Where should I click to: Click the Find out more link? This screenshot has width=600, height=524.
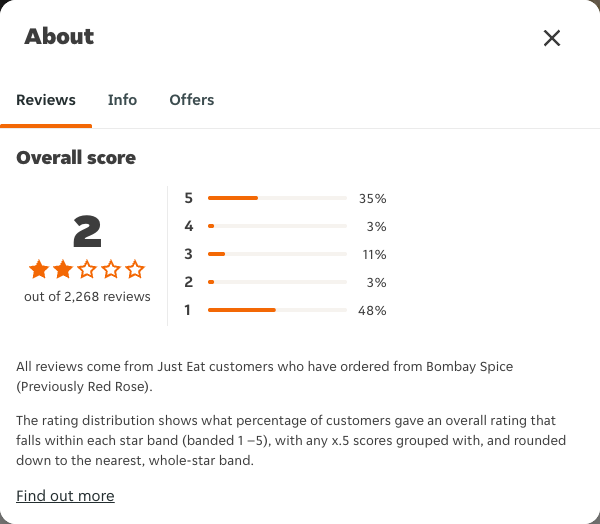coord(65,496)
